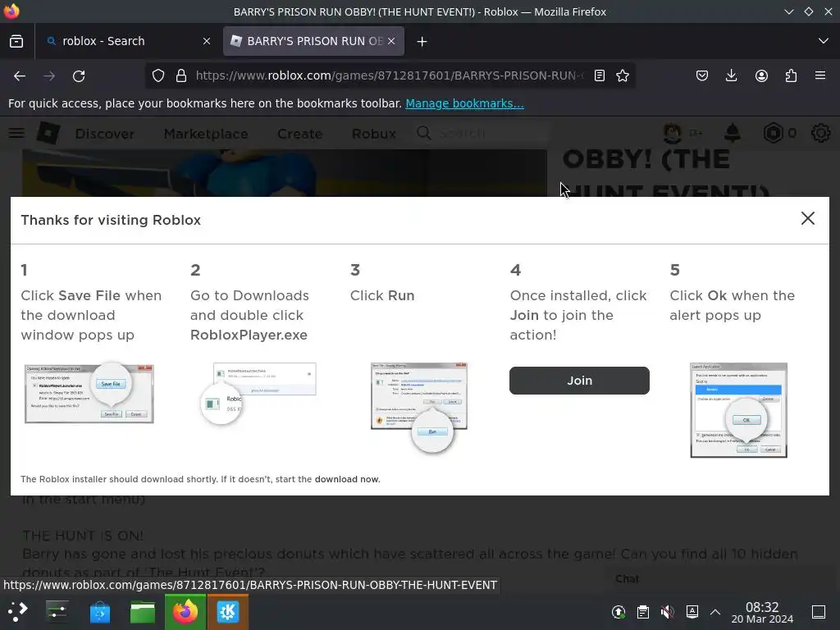The width and height of the screenshot is (840, 630).
Task: Open the Roblox hamburger navigation menu
Action: tap(16, 133)
